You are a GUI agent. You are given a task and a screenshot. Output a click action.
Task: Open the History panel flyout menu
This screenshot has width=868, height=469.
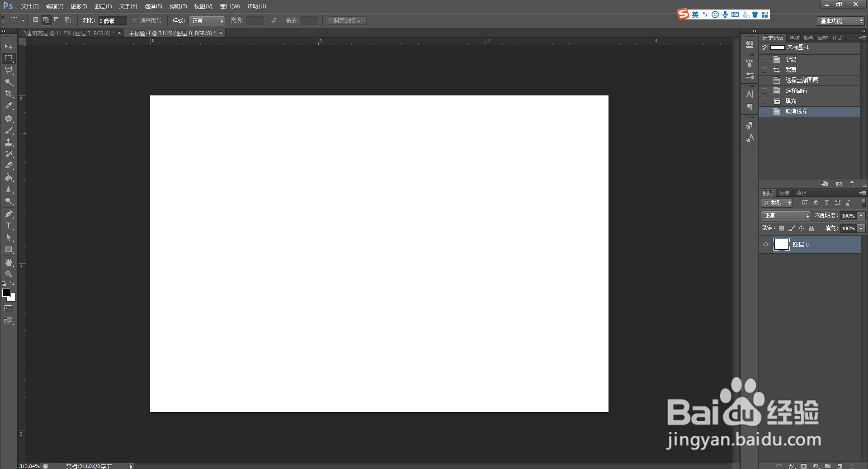coord(863,38)
